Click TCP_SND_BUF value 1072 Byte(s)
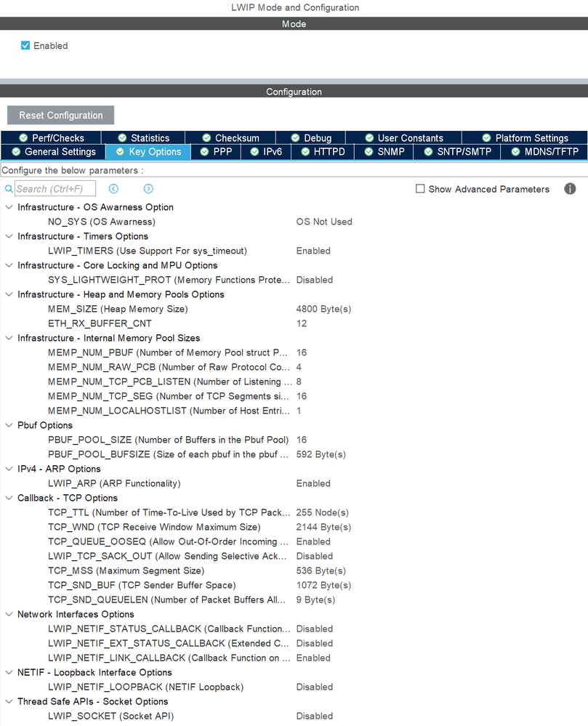588x726 pixels. 323,585
